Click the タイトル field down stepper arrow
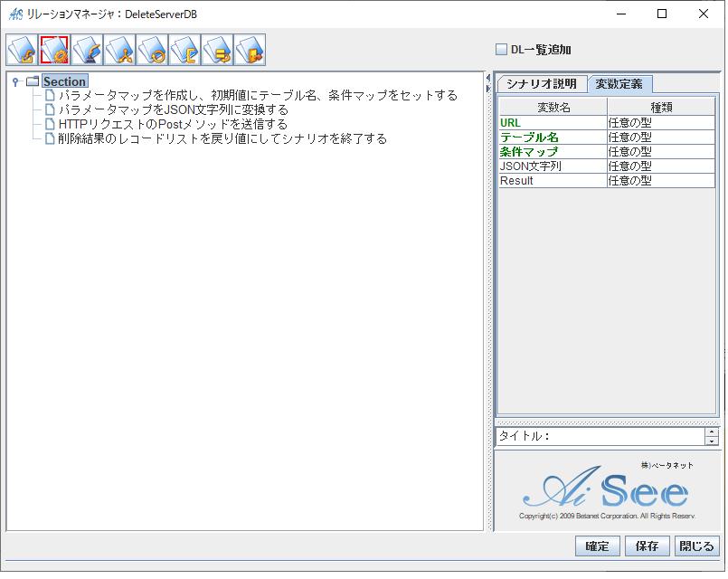The width and height of the screenshot is (728, 579). pos(712,441)
